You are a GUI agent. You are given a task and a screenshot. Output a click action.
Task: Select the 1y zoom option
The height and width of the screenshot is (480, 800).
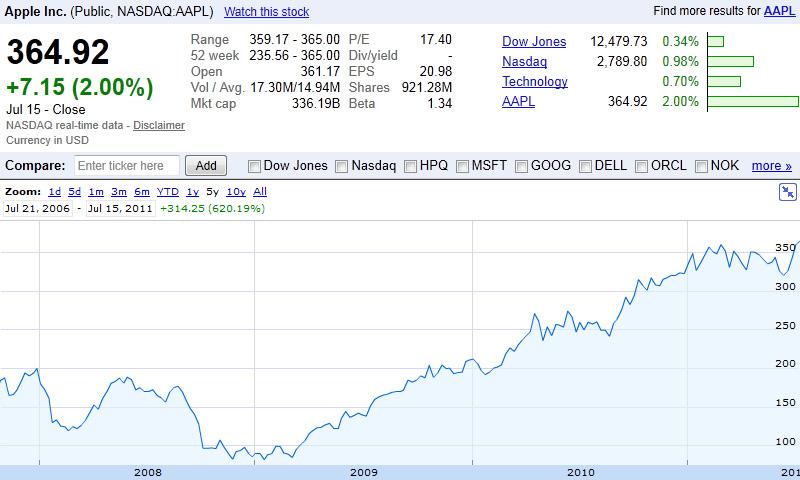pos(192,192)
